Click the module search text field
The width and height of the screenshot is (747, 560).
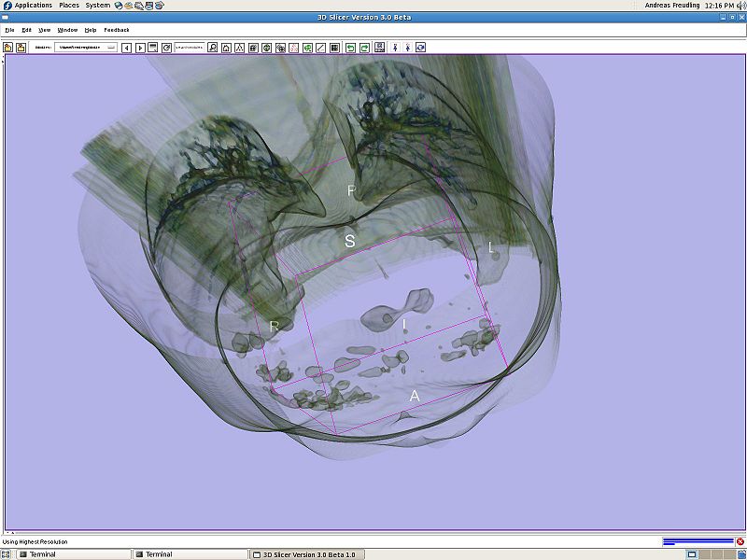click(190, 48)
